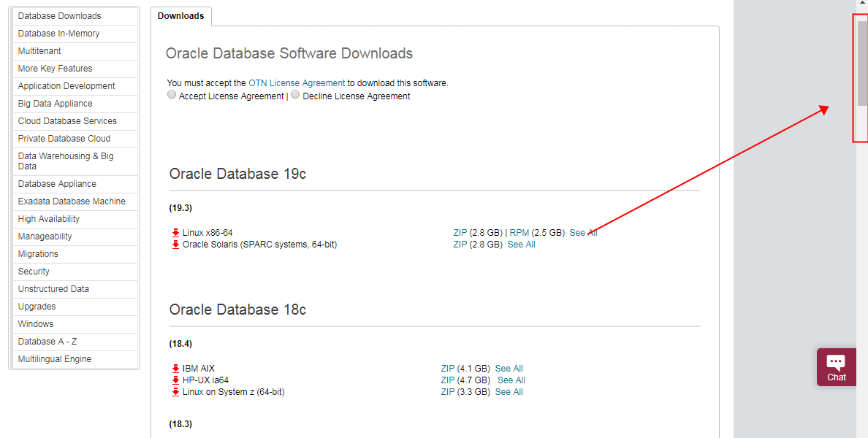Viewport: 868px width, 438px height.
Task: Click See All for HP-UX ia64
Action: [x=511, y=380]
